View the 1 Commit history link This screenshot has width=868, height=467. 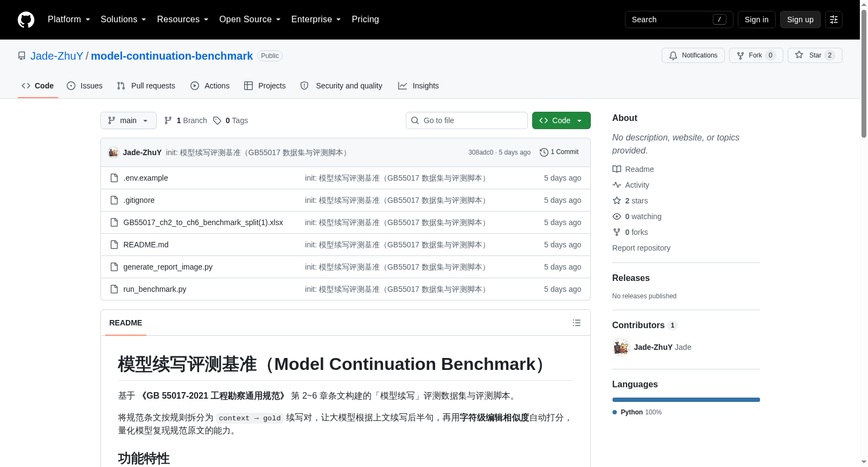559,152
